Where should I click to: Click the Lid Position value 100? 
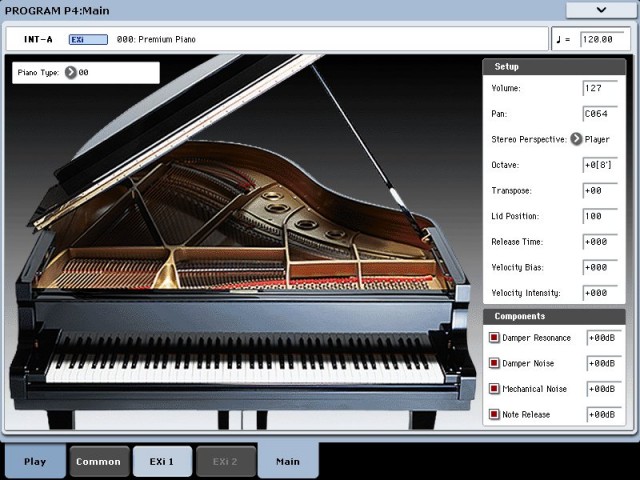pyautogui.click(x=599, y=216)
